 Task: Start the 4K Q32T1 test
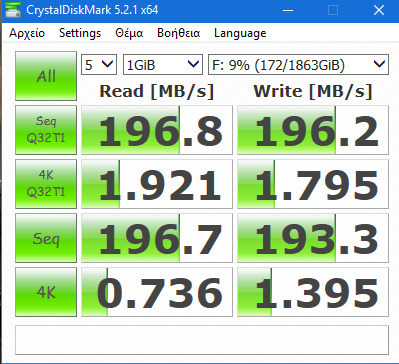point(46,184)
